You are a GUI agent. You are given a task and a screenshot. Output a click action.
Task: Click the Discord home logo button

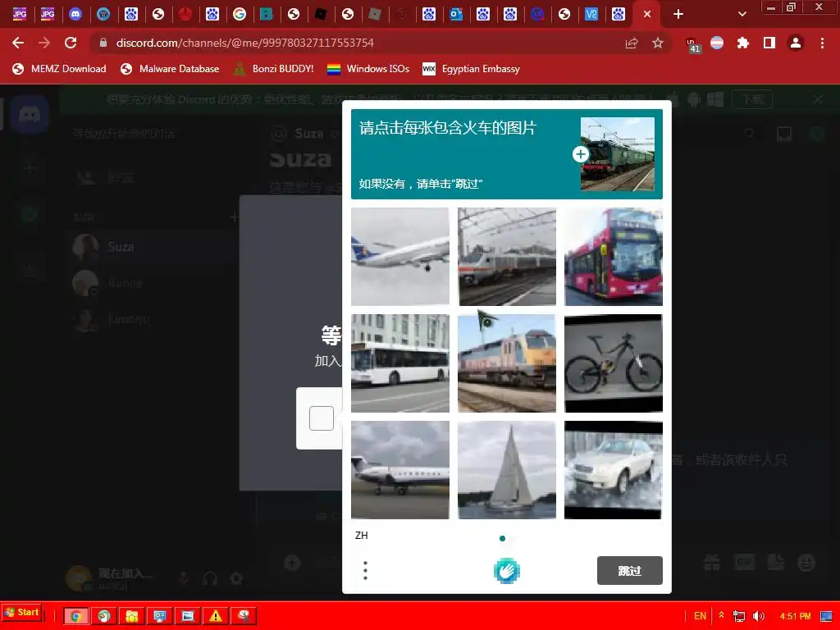click(x=30, y=115)
